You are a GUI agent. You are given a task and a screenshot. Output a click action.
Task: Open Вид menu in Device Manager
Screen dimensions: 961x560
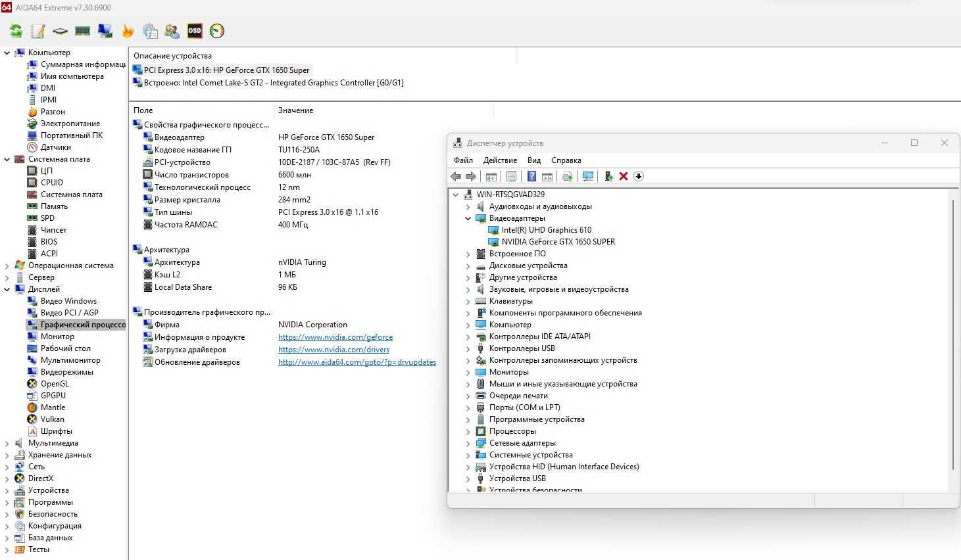tap(534, 160)
